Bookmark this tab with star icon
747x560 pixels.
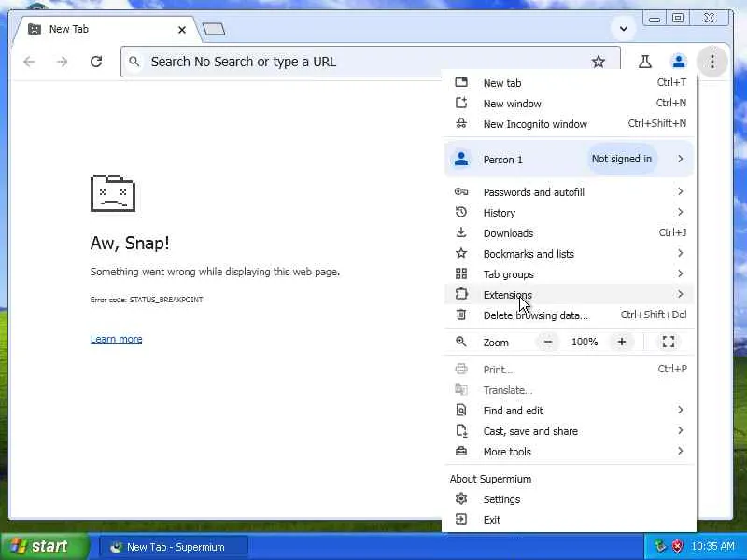point(599,62)
